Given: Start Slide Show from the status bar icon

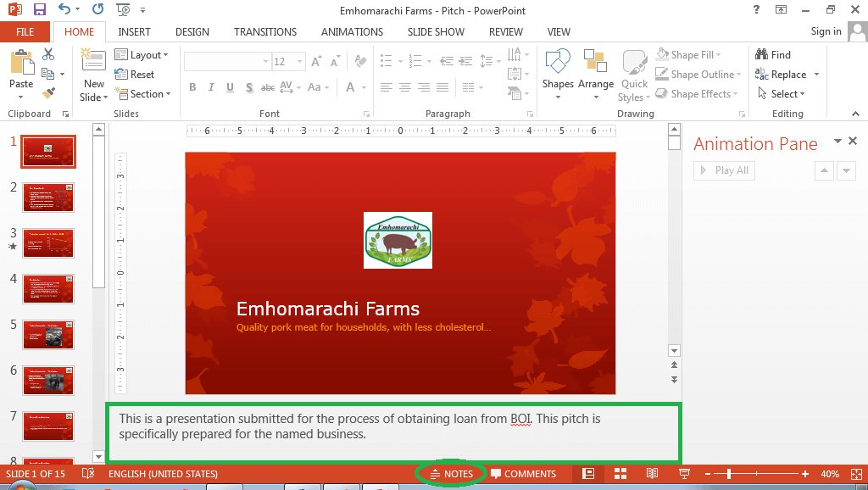Looking at the screenshot, I should pos(685,473).
